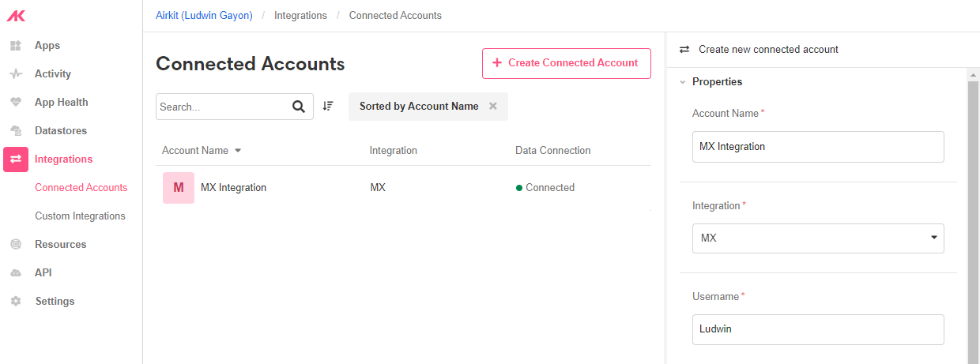Click the green Connected status dot

(519, 188)
